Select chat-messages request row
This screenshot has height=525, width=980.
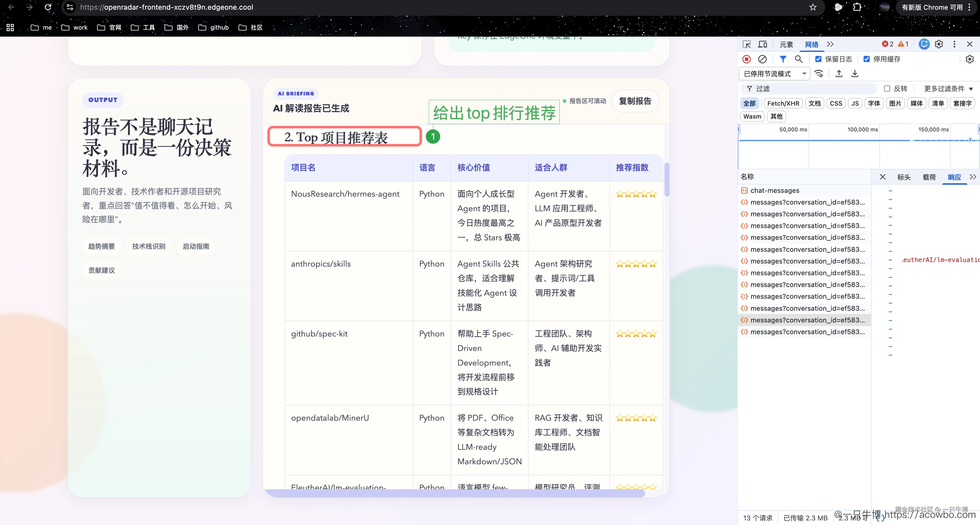coord(804,191)
